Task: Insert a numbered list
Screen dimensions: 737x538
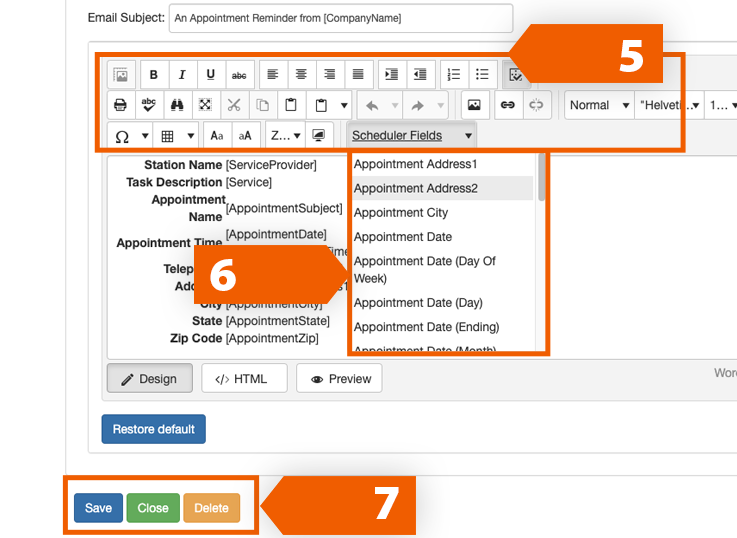Action: click(453, 75)
